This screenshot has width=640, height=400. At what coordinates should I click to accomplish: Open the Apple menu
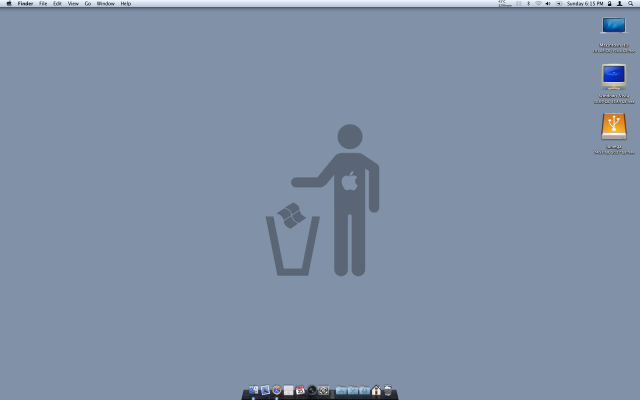click(9, 3)
